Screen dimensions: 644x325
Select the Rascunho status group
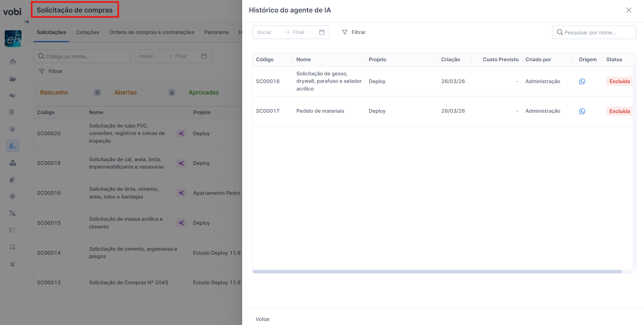[54, 93]
